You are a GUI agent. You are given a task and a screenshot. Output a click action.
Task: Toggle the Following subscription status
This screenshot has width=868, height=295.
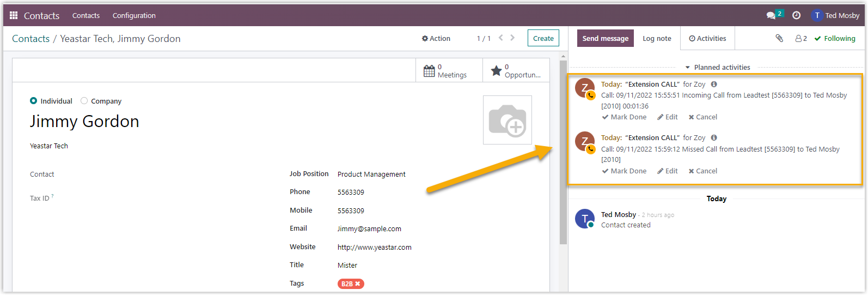pyautogui.click(x=835, y=39)
